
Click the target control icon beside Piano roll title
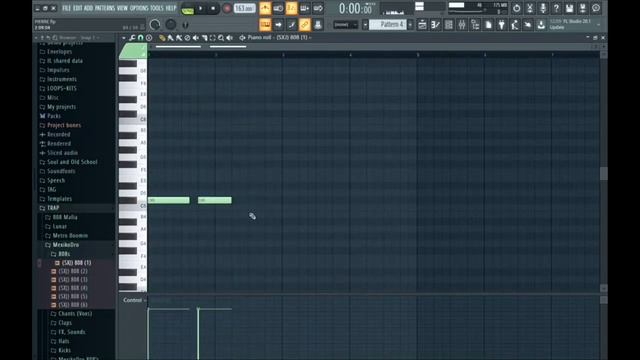pos(242,38)
